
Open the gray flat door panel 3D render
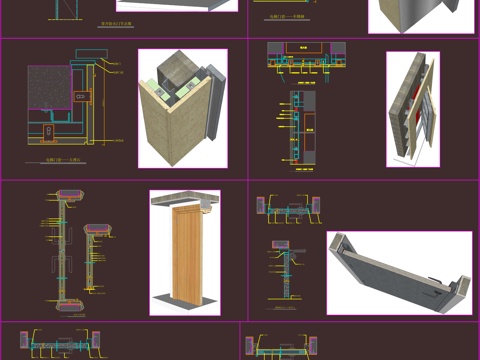click(399, 273)
